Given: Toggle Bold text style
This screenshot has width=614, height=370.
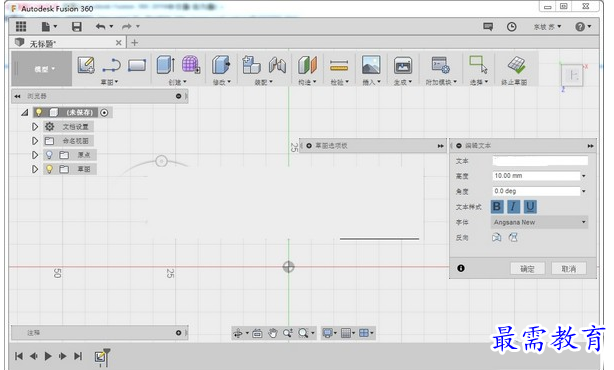Looking at the screenshot, I should click(x=497, y=206).
